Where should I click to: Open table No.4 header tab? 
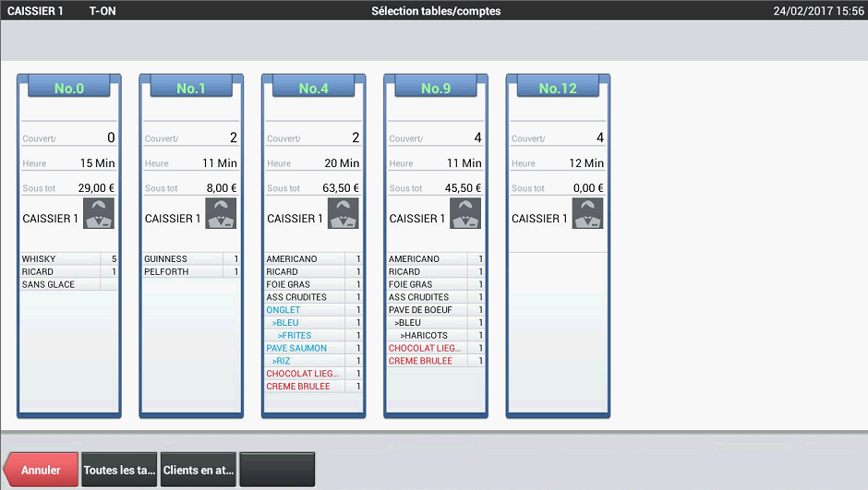(x=314, y=88)
